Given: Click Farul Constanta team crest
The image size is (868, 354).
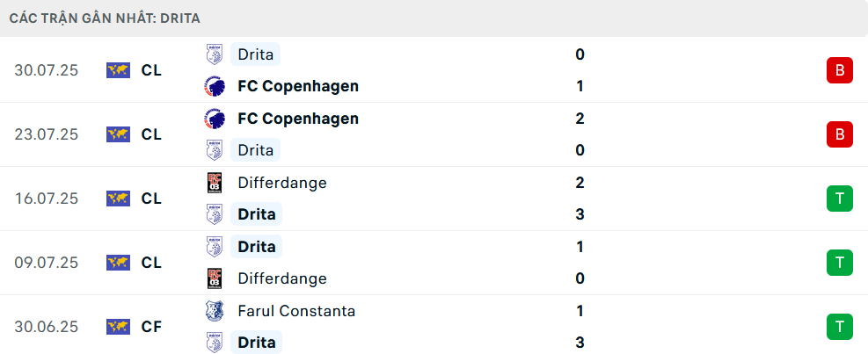Looking at the screenshot, I should pos(215,311).
